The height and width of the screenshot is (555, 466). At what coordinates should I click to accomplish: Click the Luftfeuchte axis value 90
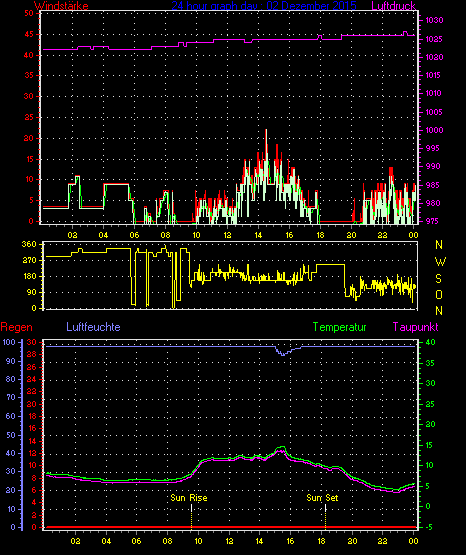click(11, 361)
